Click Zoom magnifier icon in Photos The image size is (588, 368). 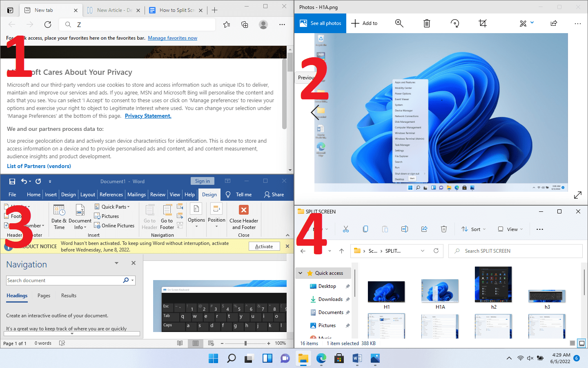399,23
